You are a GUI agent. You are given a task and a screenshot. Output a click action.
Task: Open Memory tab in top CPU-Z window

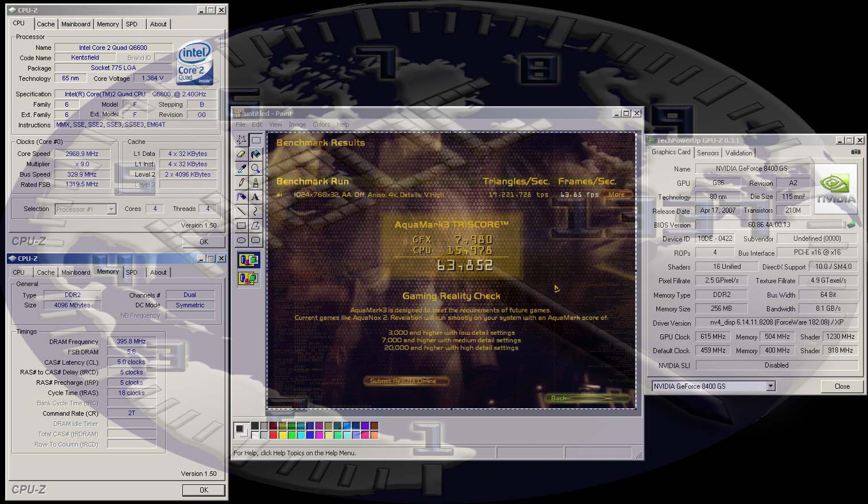108,24
